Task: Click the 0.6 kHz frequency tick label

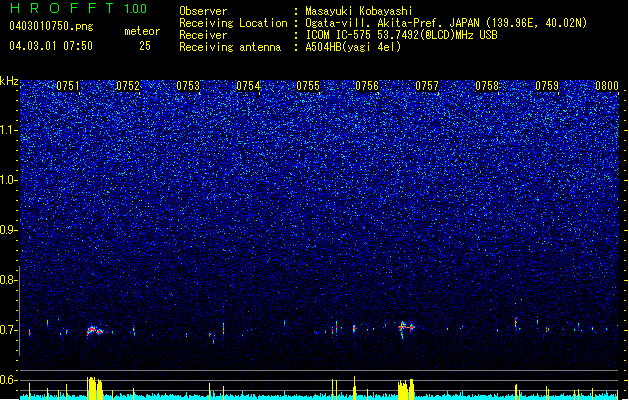Action: [x=9, y=380]
